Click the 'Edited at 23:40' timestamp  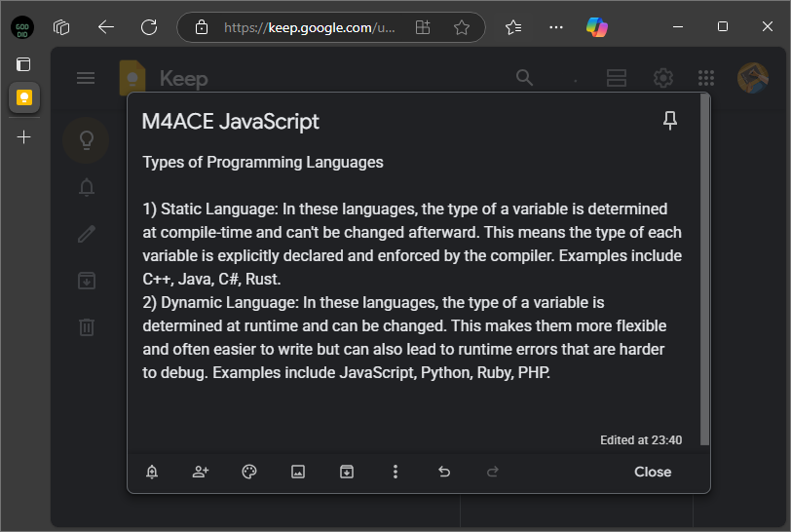click(641, 440)
